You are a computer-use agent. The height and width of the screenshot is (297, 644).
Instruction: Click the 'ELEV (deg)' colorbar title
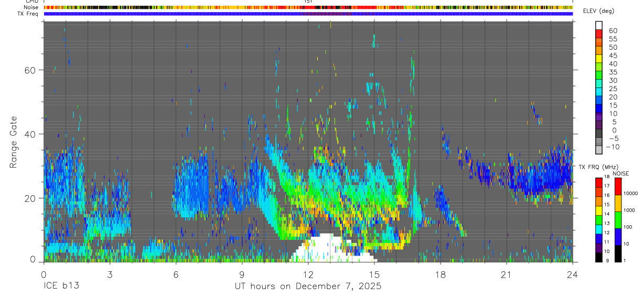[598, 11]
